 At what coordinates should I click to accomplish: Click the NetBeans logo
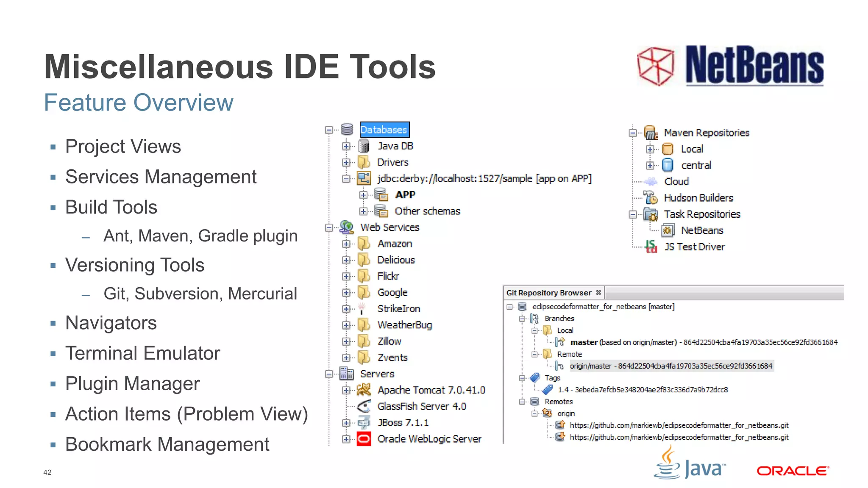pyautogui.click(x=730, y=66)
